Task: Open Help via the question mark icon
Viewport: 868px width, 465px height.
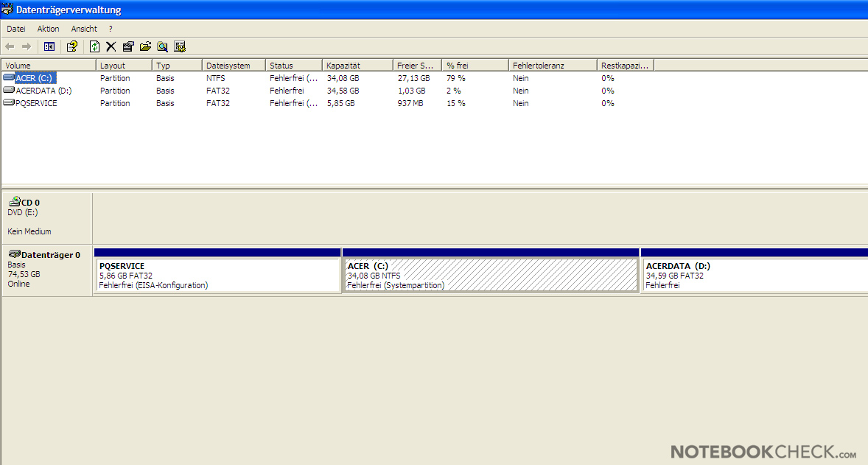Action: pos(72,46)
